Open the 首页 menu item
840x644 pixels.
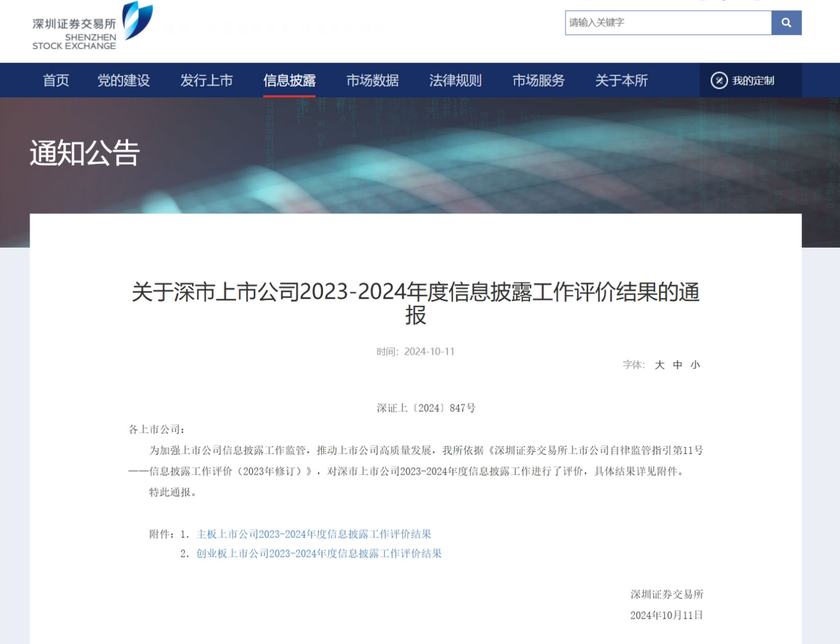(58, 81)
